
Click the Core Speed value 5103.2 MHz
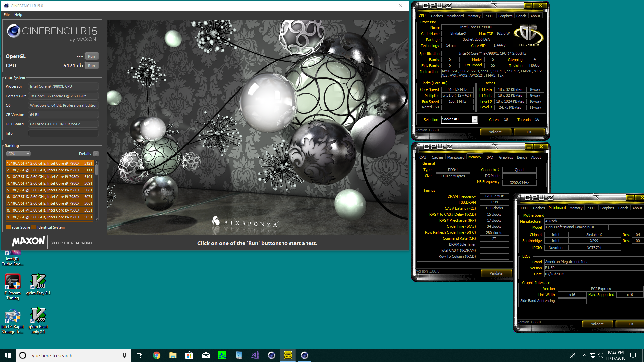[457, 89]
